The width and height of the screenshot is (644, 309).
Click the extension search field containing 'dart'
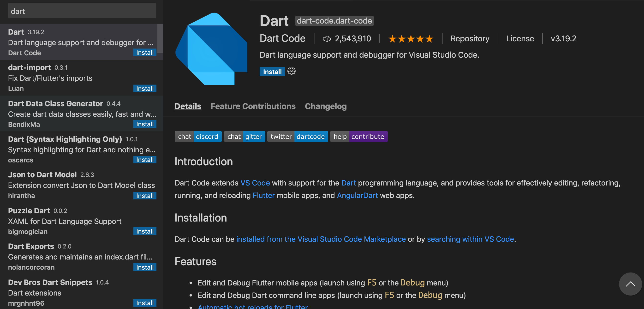82,11
